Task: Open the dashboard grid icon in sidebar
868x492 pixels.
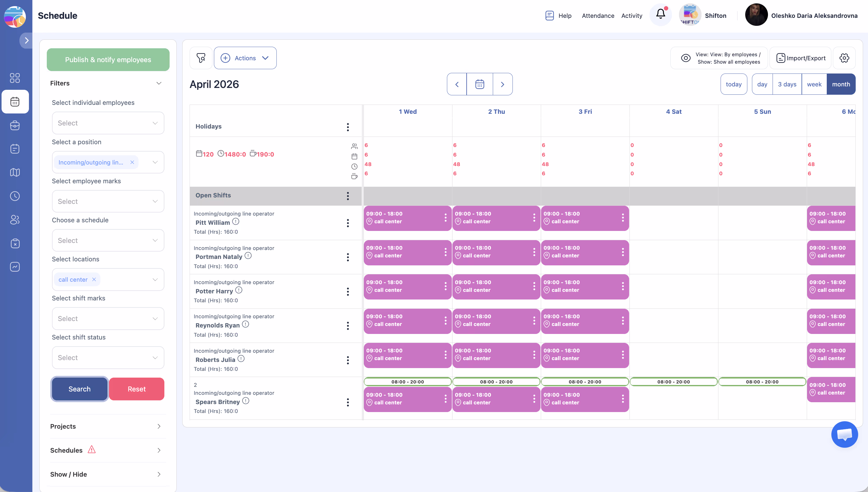Action: 15,78
